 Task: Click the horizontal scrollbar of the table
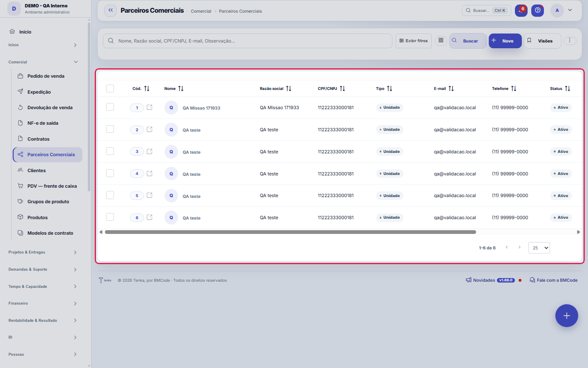coord(290,232)
